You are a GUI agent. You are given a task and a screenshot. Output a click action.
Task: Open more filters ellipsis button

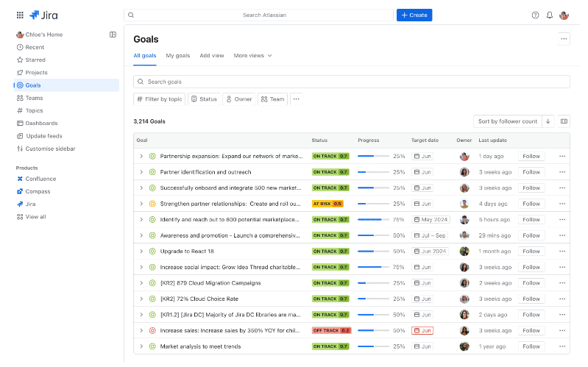coord(297,99)
